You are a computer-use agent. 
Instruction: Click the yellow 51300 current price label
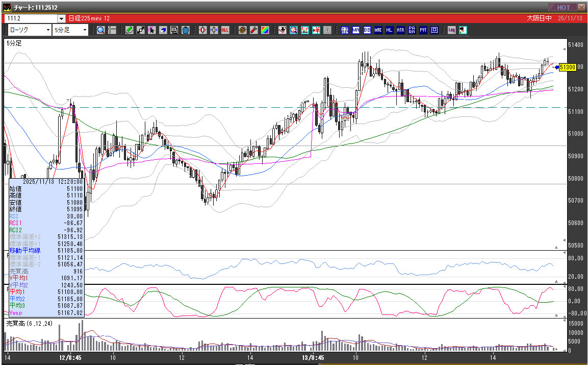coord(567,67)
